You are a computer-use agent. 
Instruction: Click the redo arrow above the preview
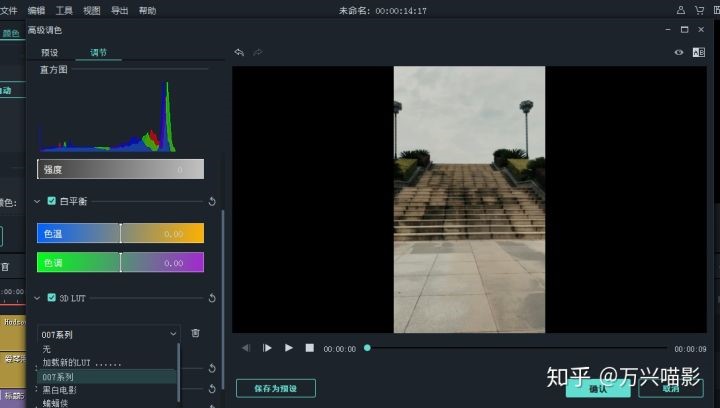[258, 52]
